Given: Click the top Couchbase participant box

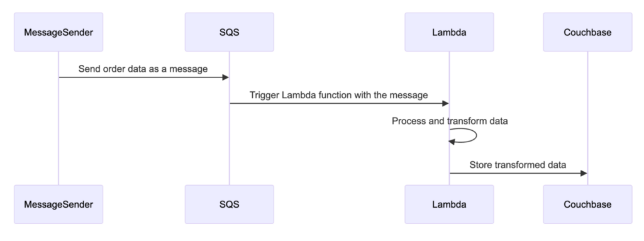Looking at the screenshot, I should [x=588, y=32].
